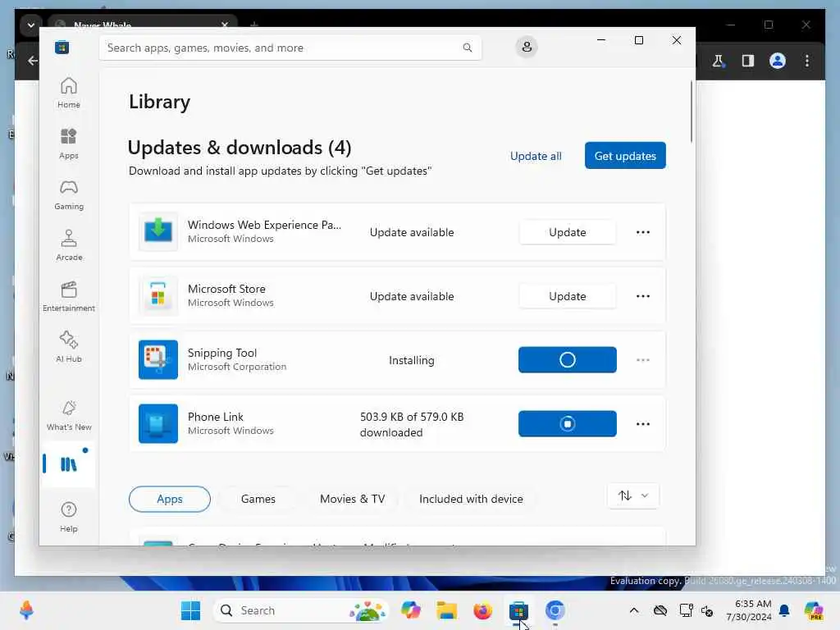Click the Update all link
The image size is (840, 630).
pos(536,156)
